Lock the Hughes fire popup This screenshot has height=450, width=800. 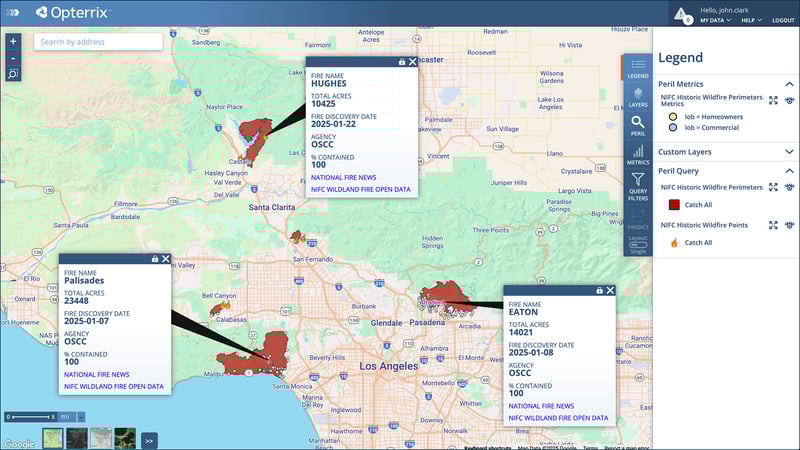402,62
